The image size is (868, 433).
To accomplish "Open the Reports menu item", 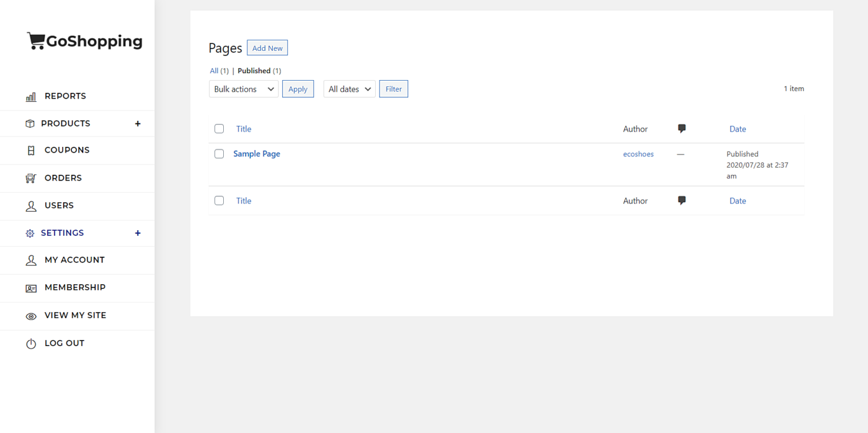I will (65, 96).
